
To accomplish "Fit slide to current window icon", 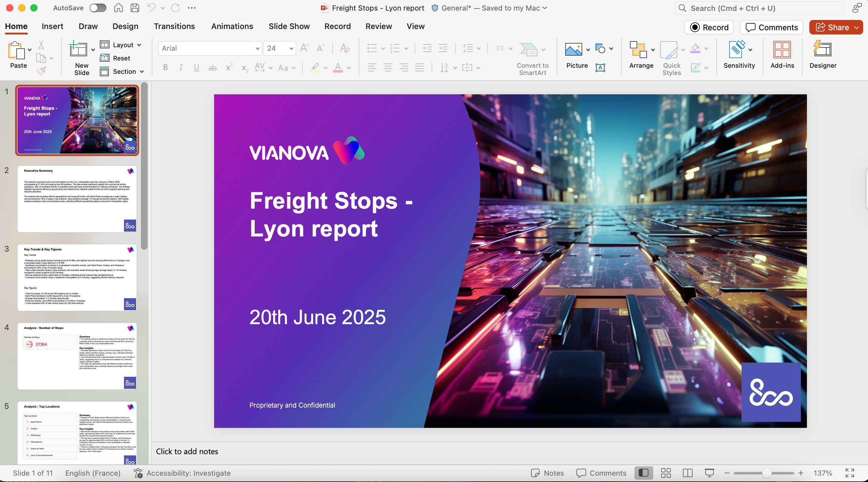I will 850,473.
